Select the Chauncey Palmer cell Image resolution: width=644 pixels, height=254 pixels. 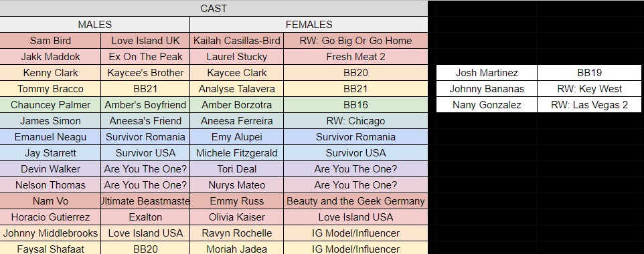(x=50, y=105)
